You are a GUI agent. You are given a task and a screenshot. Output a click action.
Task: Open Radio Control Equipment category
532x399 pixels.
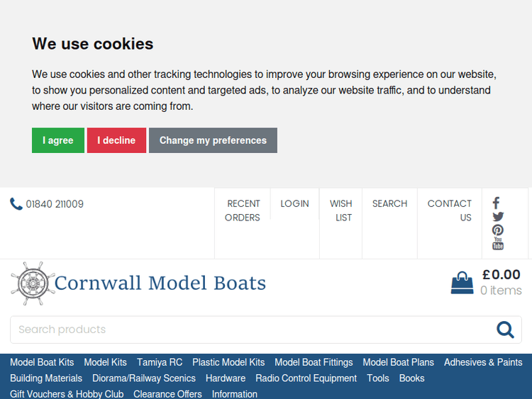(x=306, y=378)
